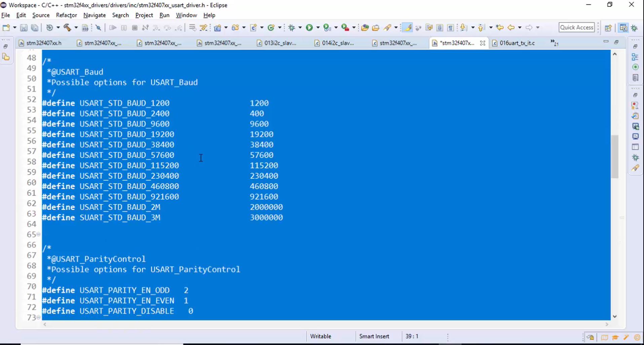Screen dimensions: 644x345
Task: Click the 010 build target icon
Action: pos(85,28)
